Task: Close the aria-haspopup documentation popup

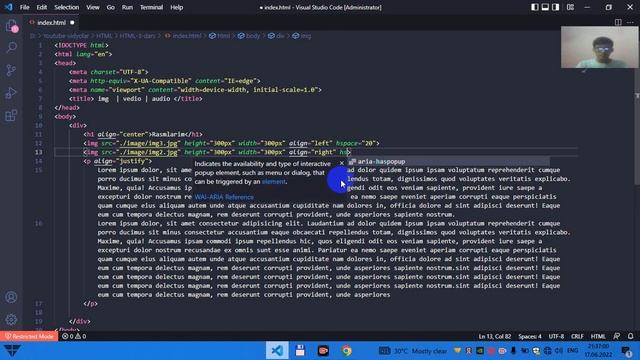Action: pyautogui.click(x=342, y=163)
